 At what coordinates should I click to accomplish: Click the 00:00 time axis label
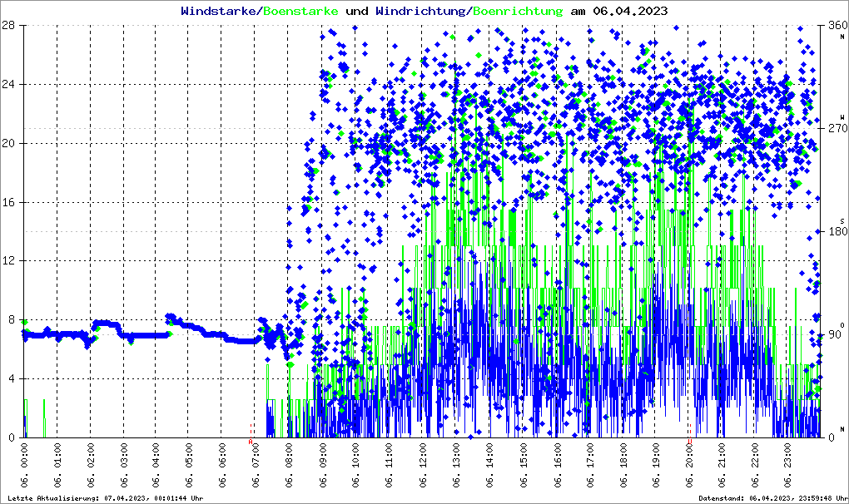[24, 464]
